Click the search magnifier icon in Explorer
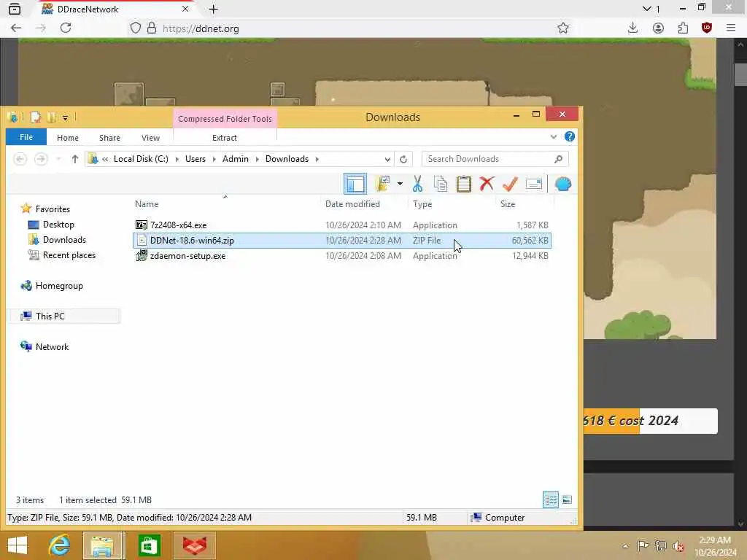The image size is (747, 560). [x=558, y=159]
